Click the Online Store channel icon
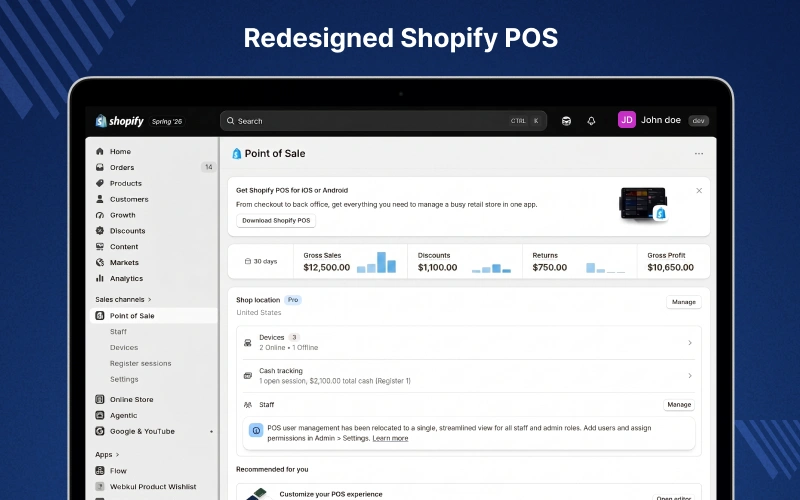Screen dimensions: 800x500 [x=100, y=399]
